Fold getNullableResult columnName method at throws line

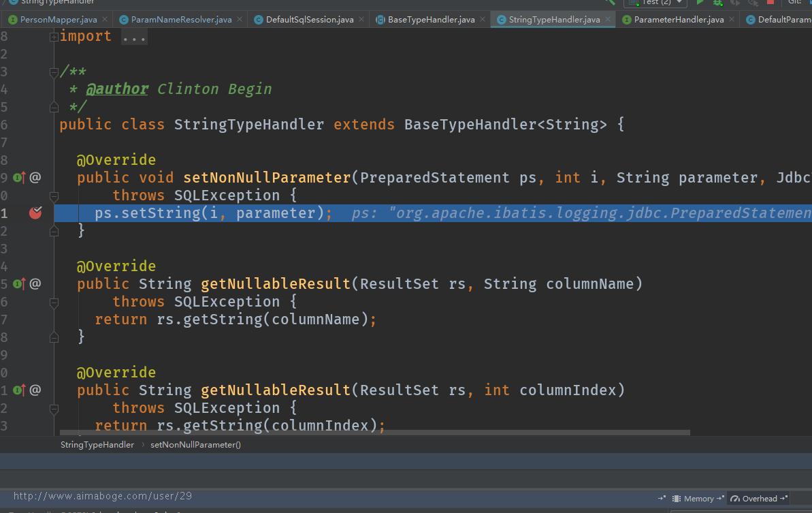pyautogui.click(x=54, y=302)
